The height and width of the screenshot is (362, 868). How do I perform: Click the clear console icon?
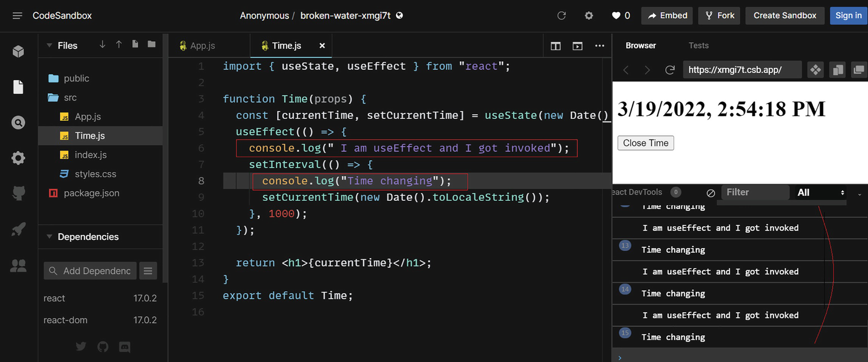click(x=711, y=193)
